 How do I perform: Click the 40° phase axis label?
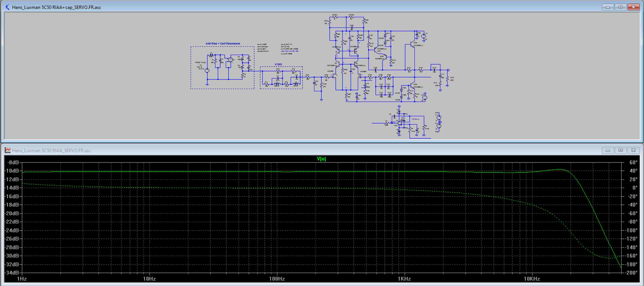click(633, 171)
